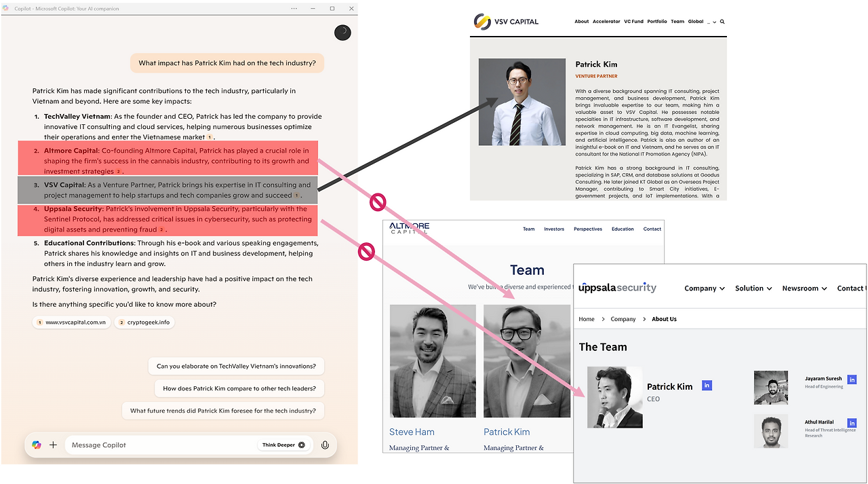Click Athul Harilal's profile photo
This screenshot has height=484, width=868.
coord(771,431)
